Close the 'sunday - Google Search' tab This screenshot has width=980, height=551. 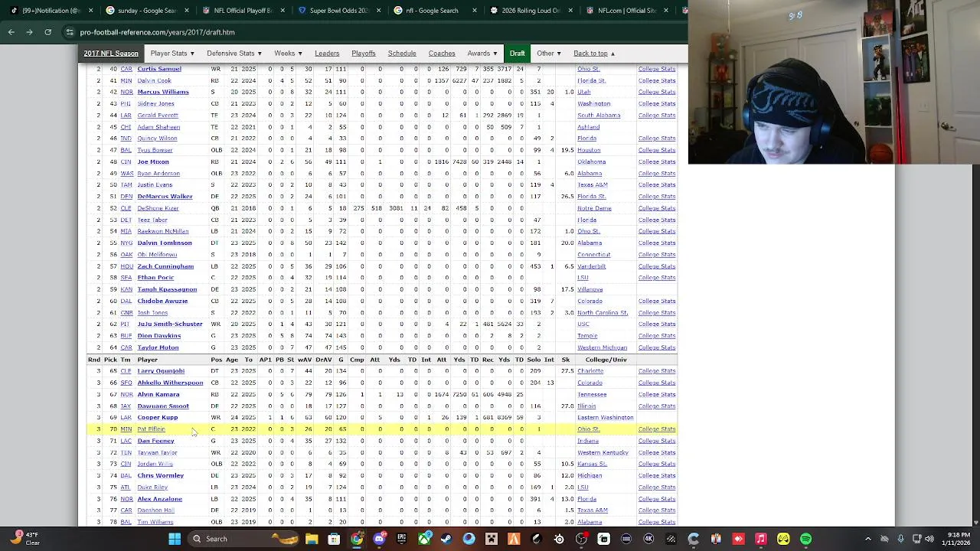tap(187, 11)
